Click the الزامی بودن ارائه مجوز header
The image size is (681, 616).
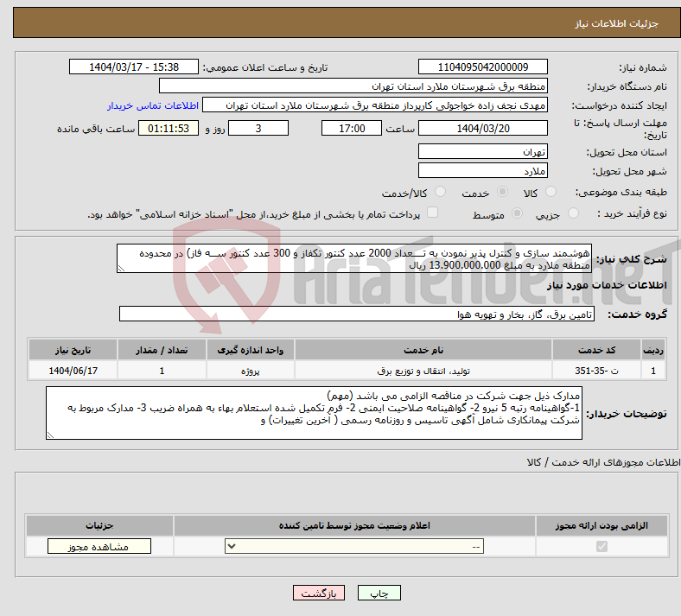click(x=601, y=525)
